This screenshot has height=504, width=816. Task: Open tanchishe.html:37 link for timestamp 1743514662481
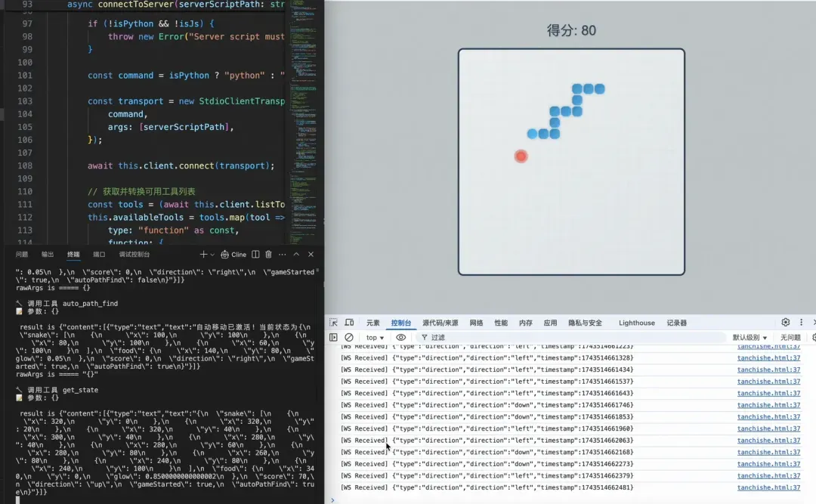768,488
